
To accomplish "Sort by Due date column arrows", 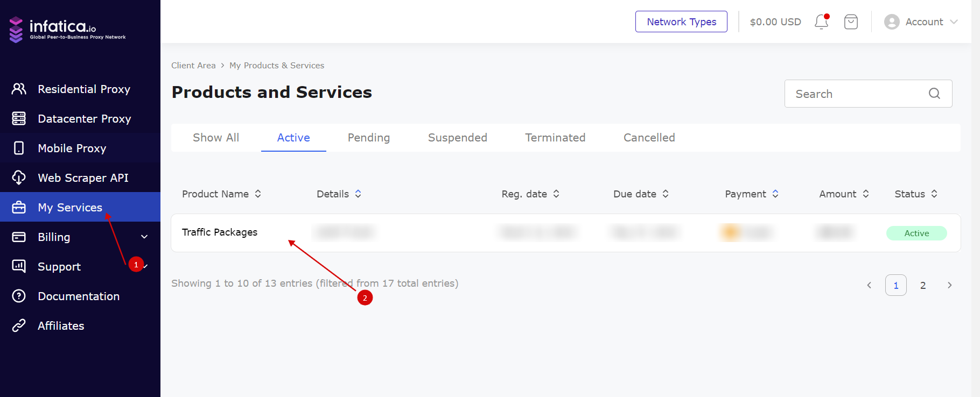I will pyautogui.click(x=666, y=194).
